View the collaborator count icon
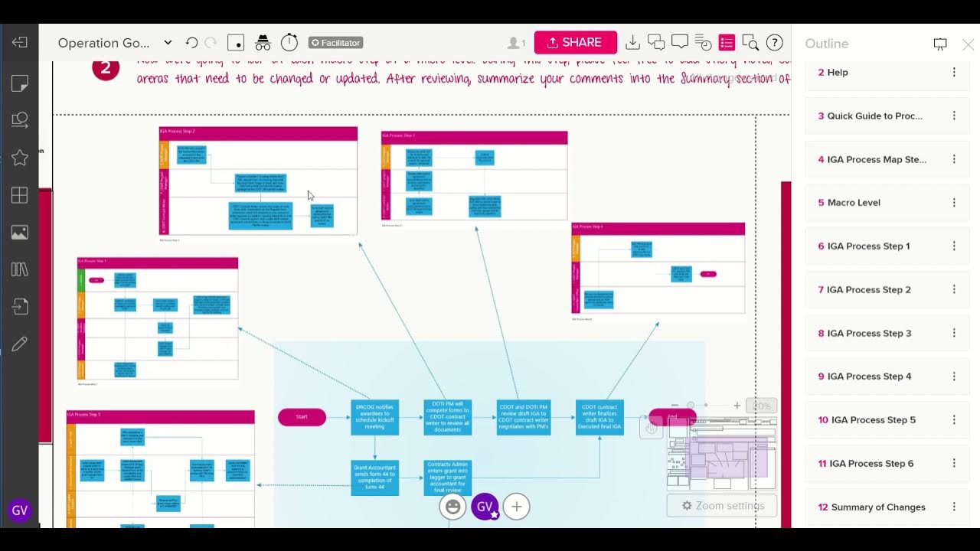Image resolution: width=980 pixels, height=551 pixels. (x=517, y=43)
